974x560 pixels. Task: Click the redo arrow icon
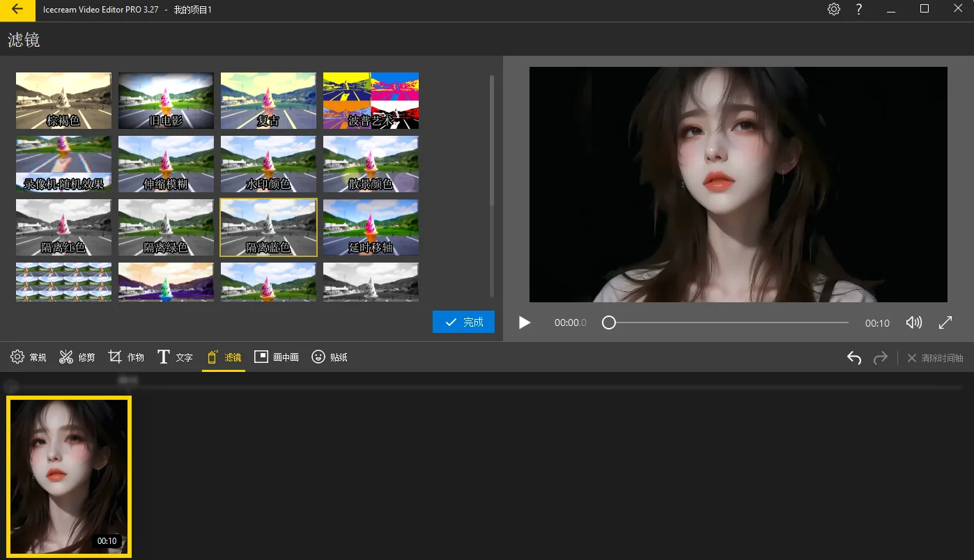881,357
